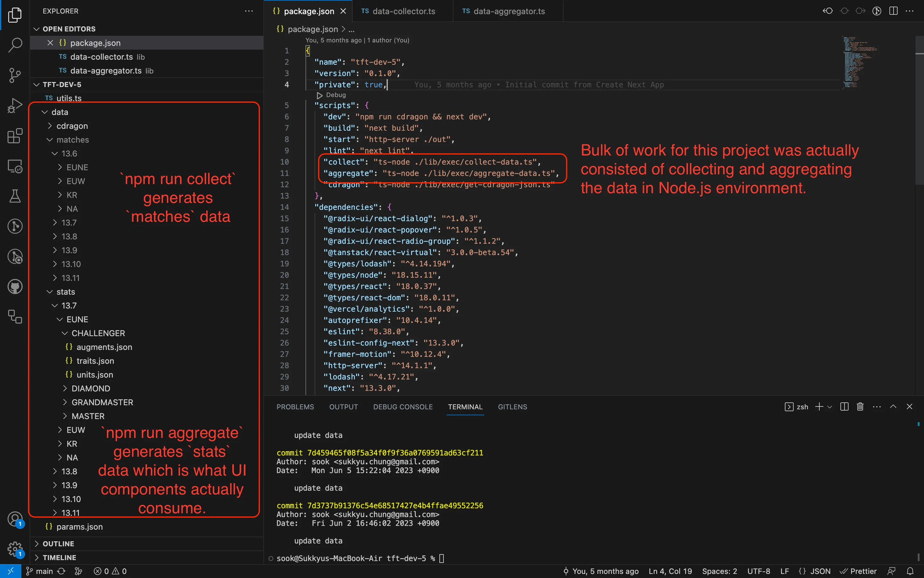Click Split Editor Right icon
Viewport: 924px width, 578px height.
tap(893, 11)
